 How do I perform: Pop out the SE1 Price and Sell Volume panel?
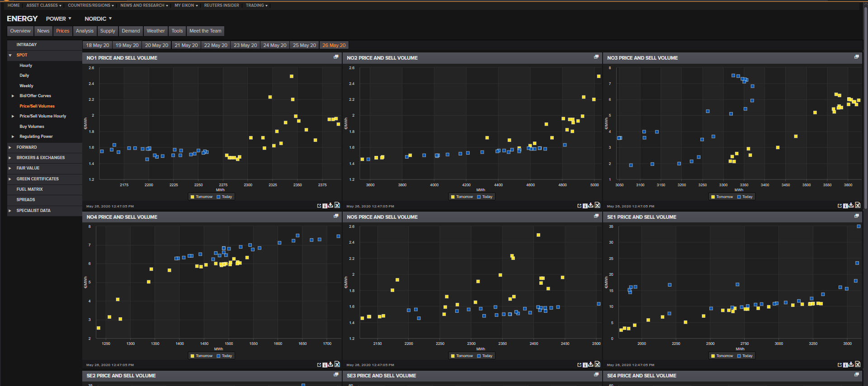tap(856, 216)
